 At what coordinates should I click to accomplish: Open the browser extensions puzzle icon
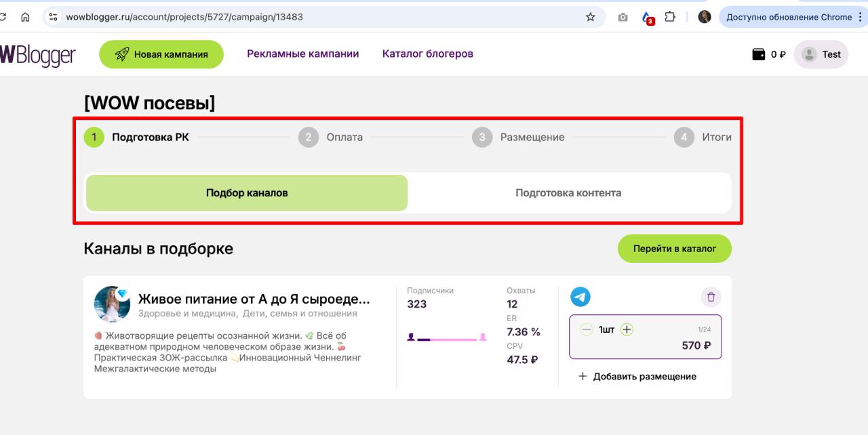click(670, 17)
